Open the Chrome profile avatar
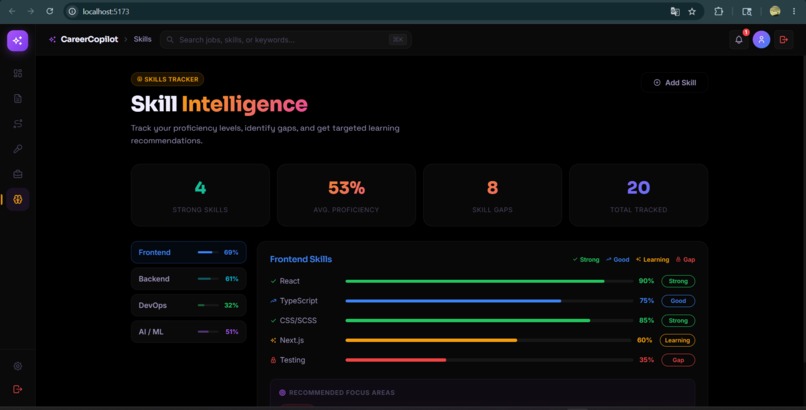This screenshot has width=806, height=410. click(x=775, y=11)
